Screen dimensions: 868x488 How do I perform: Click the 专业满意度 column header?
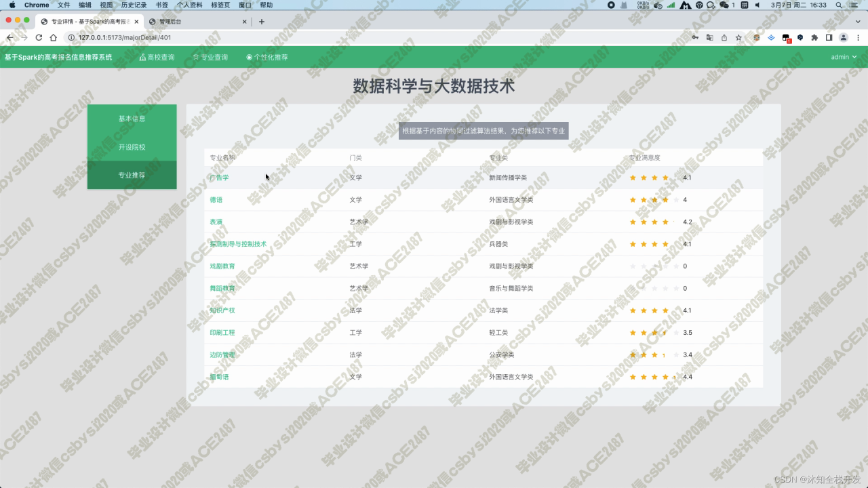click(x=645, y=157)
